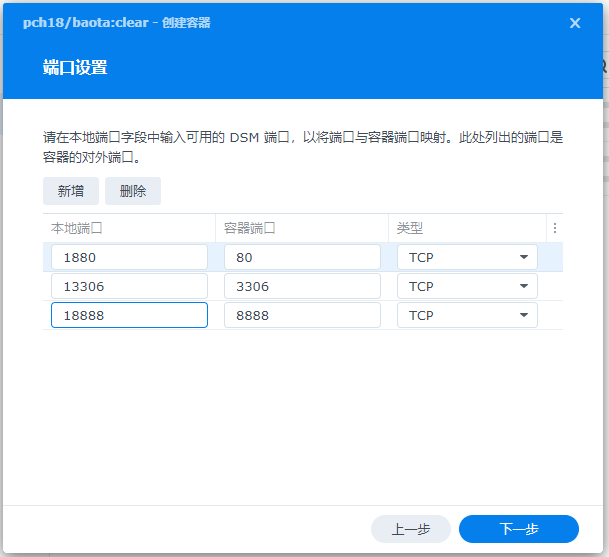Click the 删除 button

[x=133, y=191]
